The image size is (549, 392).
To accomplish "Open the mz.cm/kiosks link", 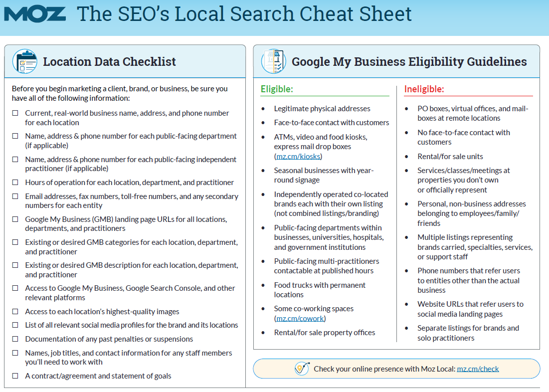I will 298,156.
